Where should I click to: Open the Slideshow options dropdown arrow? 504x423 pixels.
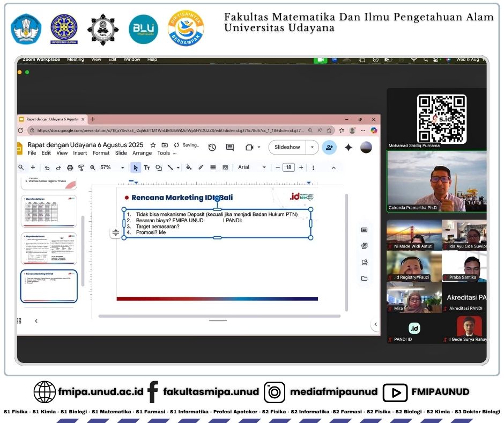[x=312, y=148]
